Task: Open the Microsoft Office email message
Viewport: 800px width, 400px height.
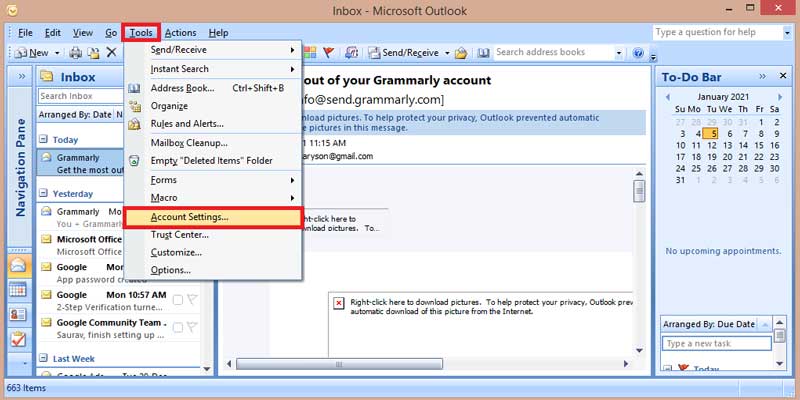Action: click(x=81, y=245)
